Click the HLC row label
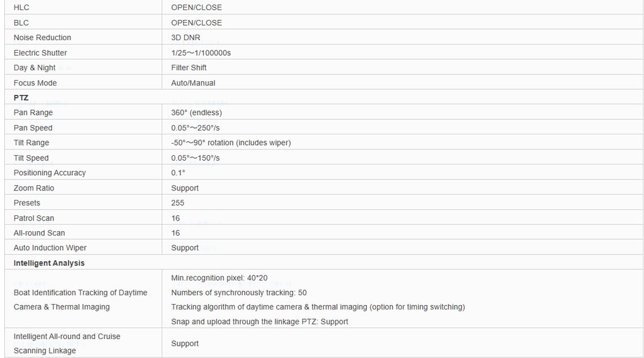Viewport: 644px width, 358px height. point(21,8)
